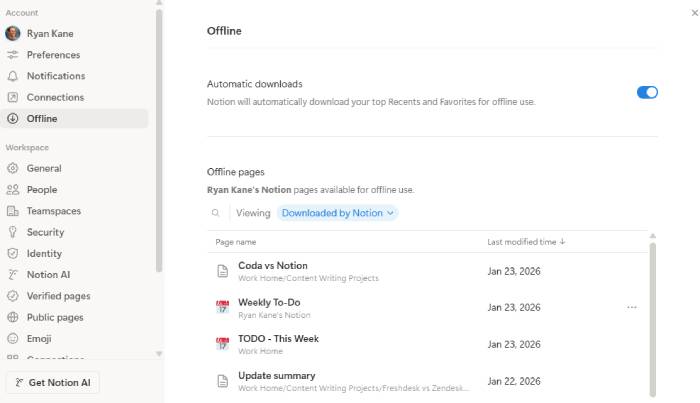Click the Weekly To-Do calendar icon
The width and height of the screenshot is (700, 403).
coord(222,307)
